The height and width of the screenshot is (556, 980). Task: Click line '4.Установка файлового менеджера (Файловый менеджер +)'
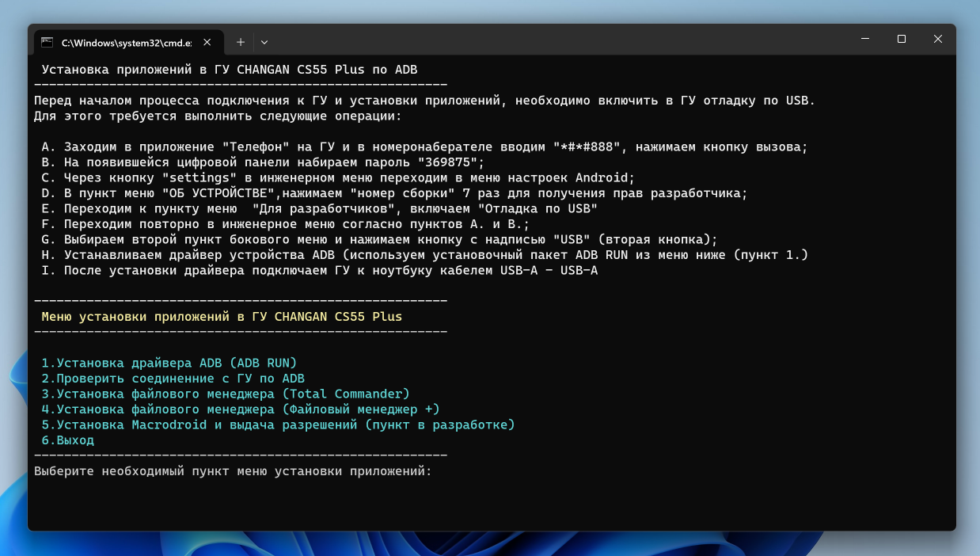click(x=241, y=409)
